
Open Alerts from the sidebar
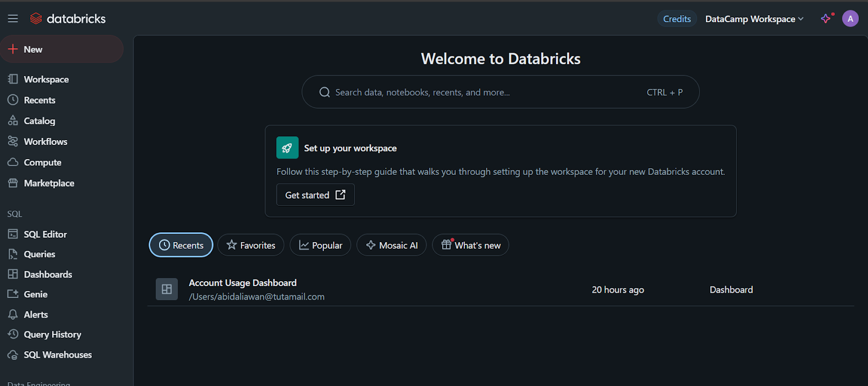pyautogui.click(x=36, y=314)
